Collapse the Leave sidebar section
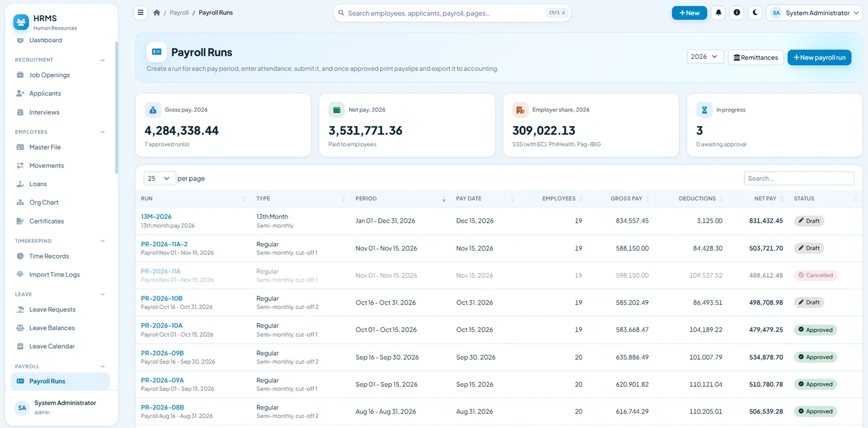Viewport: 868px width, 428px height. tap(102, 295)
